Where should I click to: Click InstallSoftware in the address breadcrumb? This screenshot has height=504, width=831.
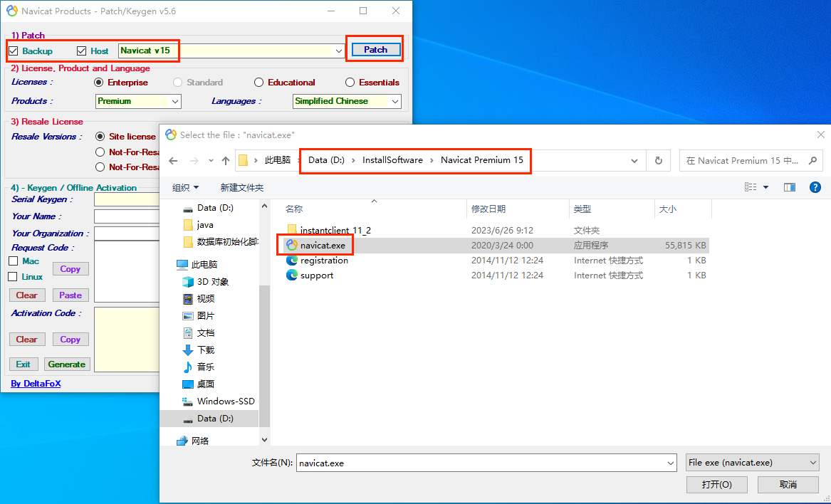(x=392, y=160)
